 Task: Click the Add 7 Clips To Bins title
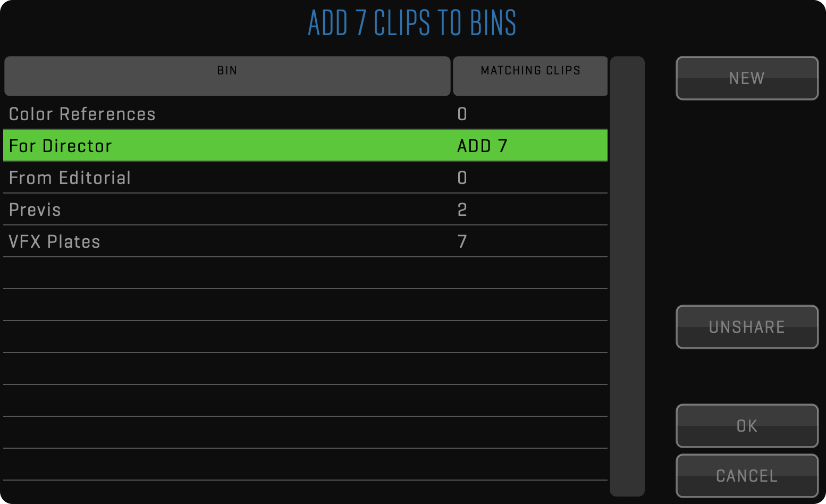click(412, 23)
